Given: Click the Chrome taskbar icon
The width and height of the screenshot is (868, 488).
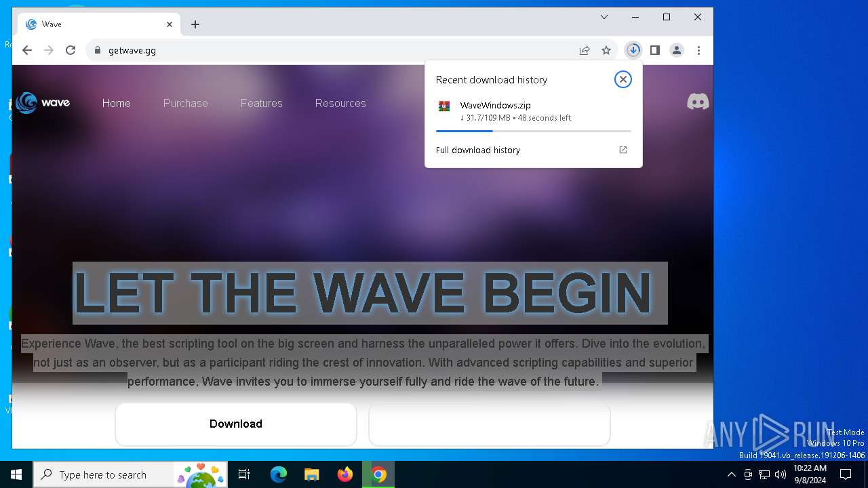Looking at the screenshot, I should coord(378,474).
